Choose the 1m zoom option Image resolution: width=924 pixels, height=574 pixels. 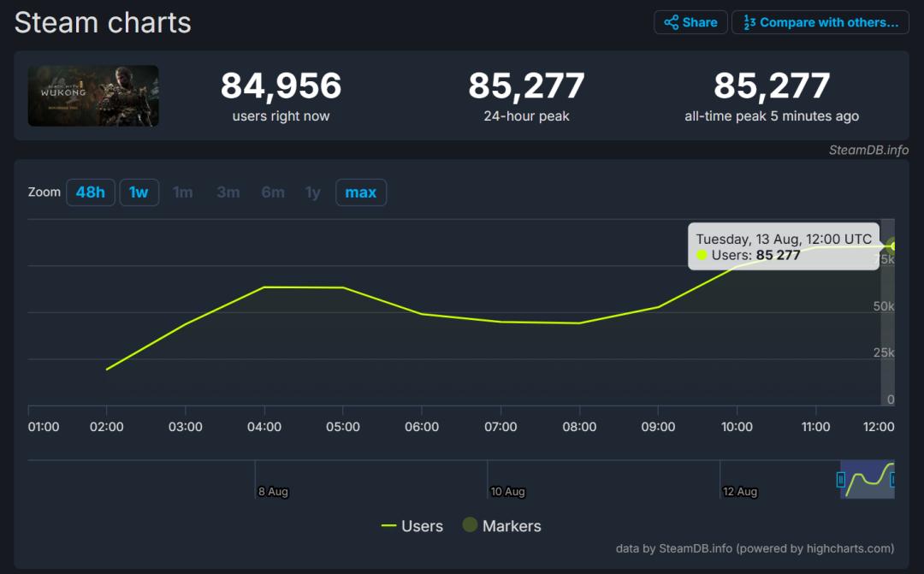182,192
